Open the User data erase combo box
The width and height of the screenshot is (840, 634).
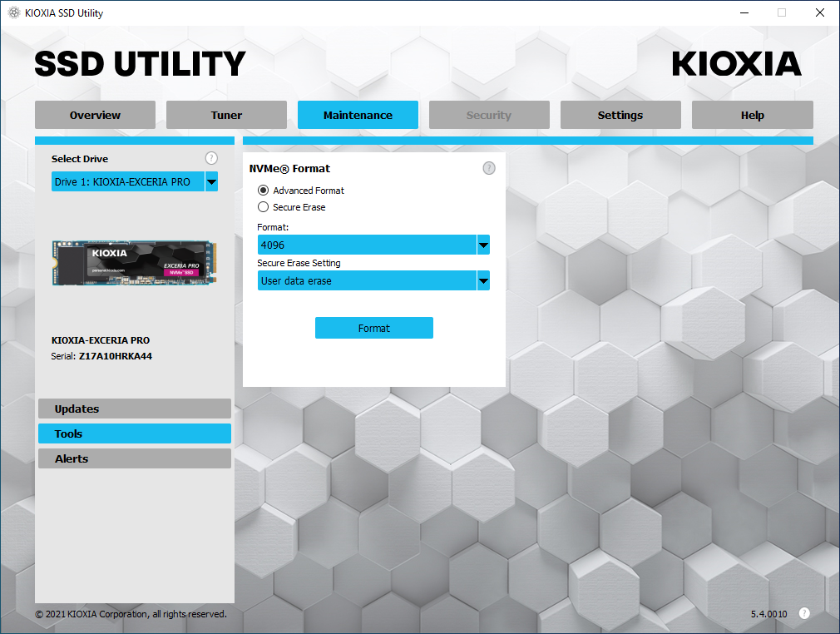tap(373, 281)
